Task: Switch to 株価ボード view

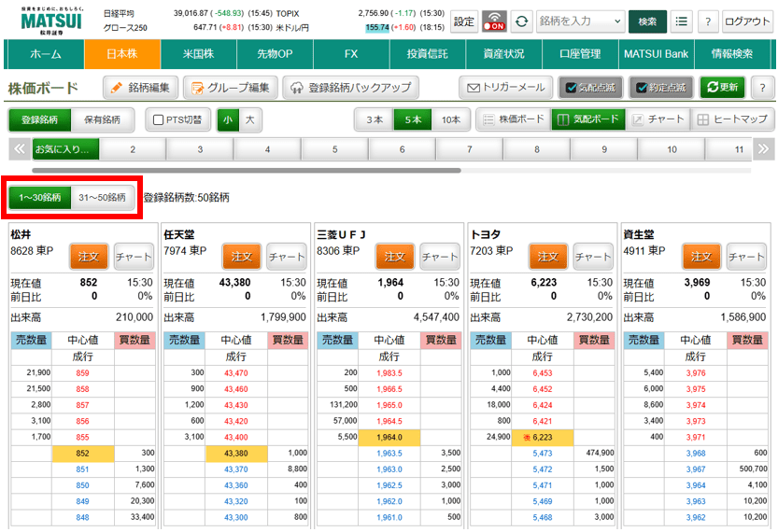Action: (x=514, y=119)
